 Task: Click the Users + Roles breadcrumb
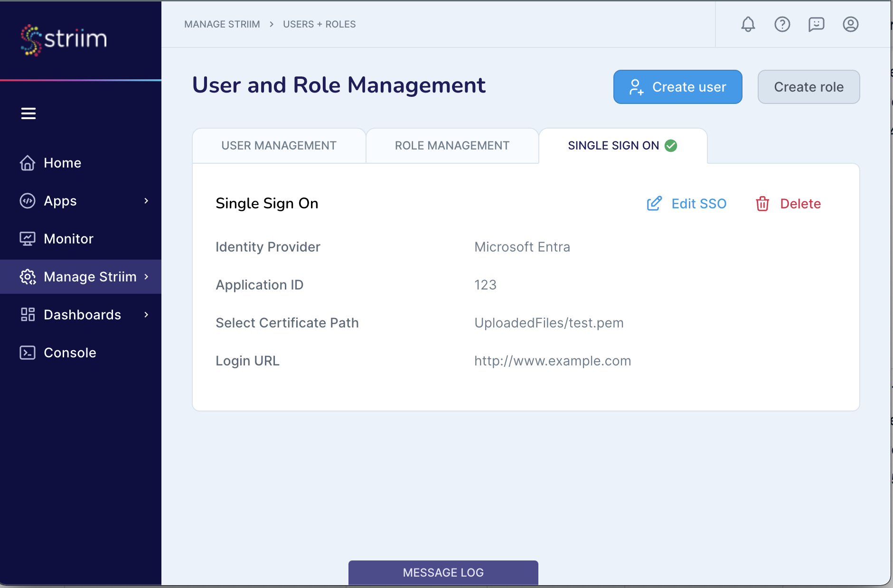tap(320, 24)
